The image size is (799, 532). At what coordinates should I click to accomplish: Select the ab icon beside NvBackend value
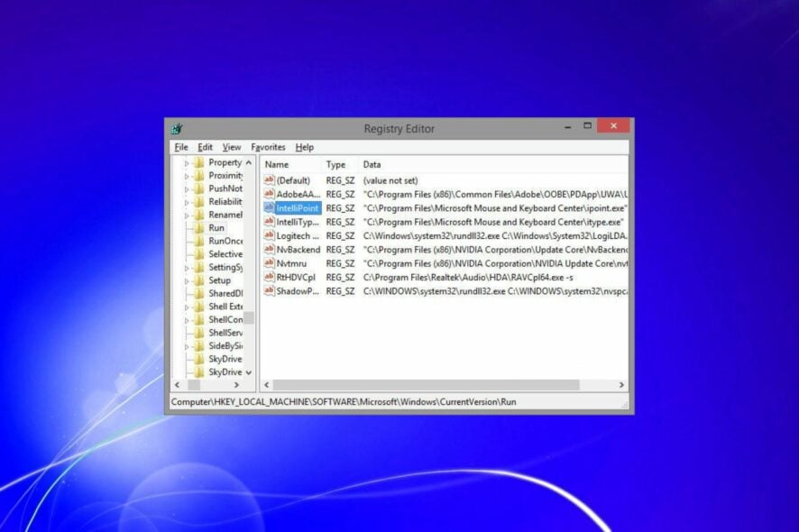point(269,249)
